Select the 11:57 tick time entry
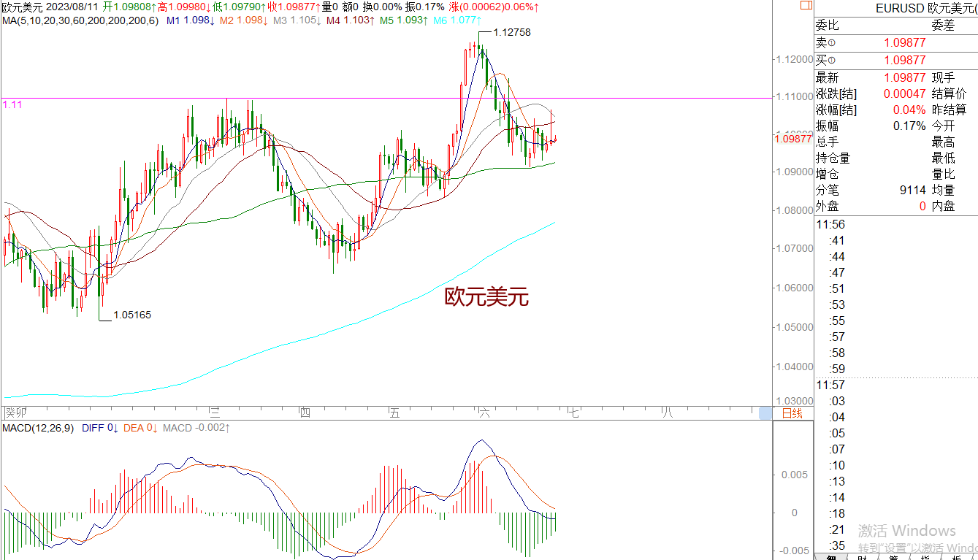This screenshot has width=978, height=560. 830,386
